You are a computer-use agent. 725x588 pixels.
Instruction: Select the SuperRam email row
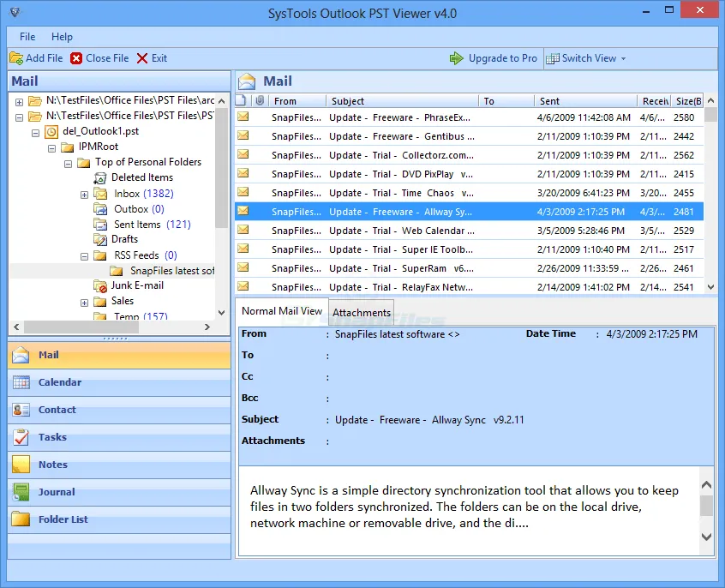(469, 268)
